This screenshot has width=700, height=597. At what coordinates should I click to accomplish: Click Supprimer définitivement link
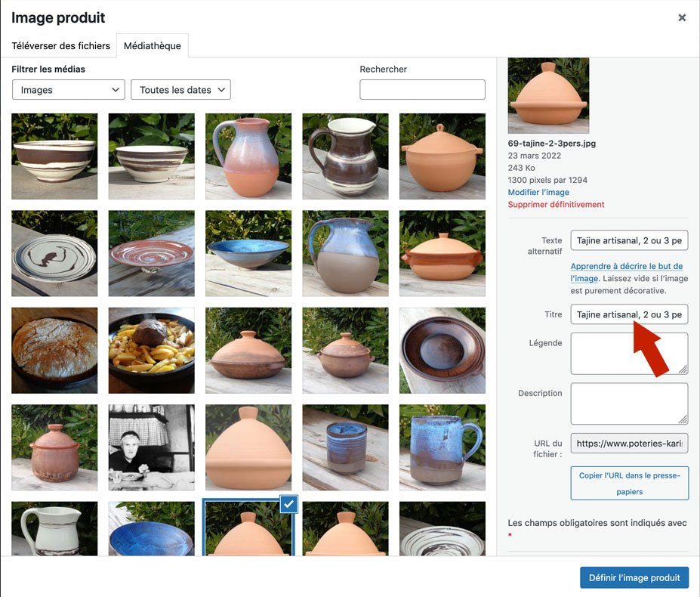click(x=556, y=205)
